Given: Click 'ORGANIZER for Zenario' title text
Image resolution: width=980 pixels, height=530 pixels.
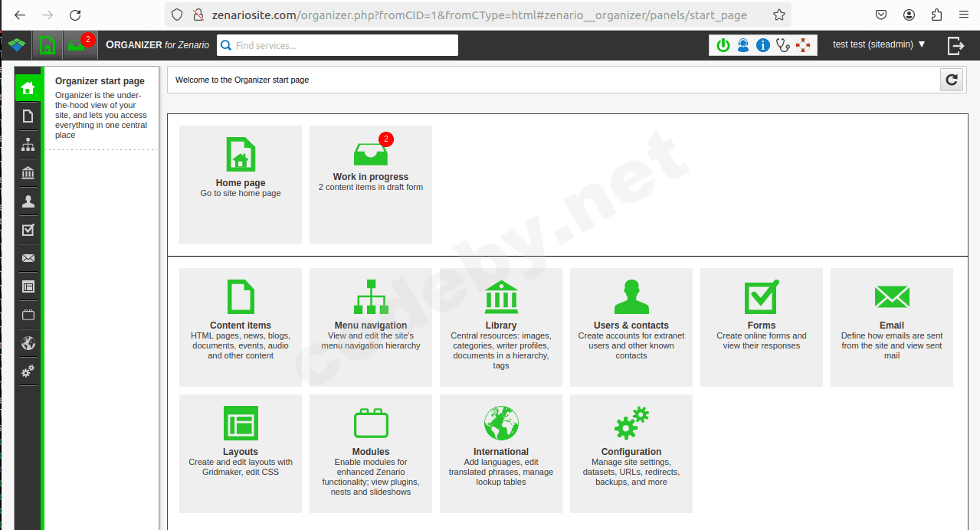Looking at the screenshot, I should coord(157,45).
